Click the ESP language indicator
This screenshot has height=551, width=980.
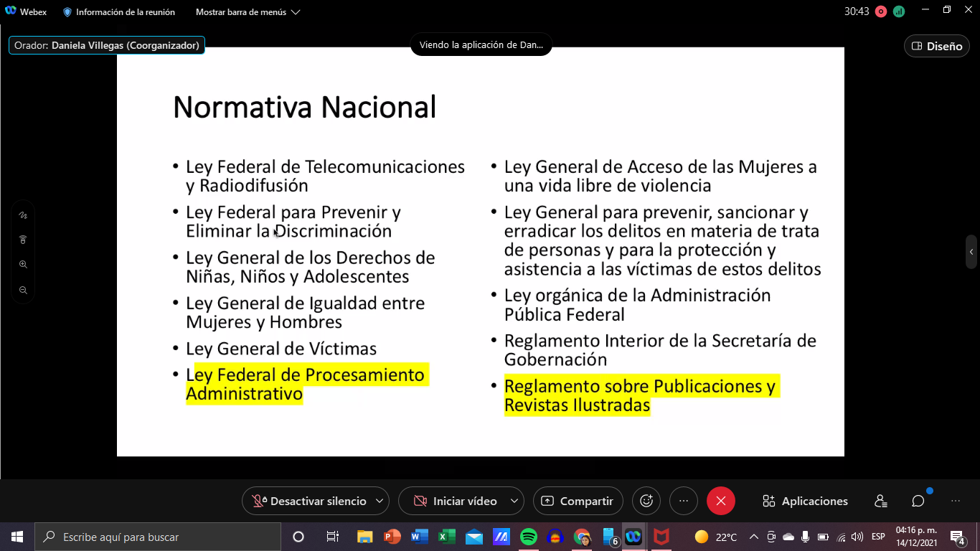[878, 537]
